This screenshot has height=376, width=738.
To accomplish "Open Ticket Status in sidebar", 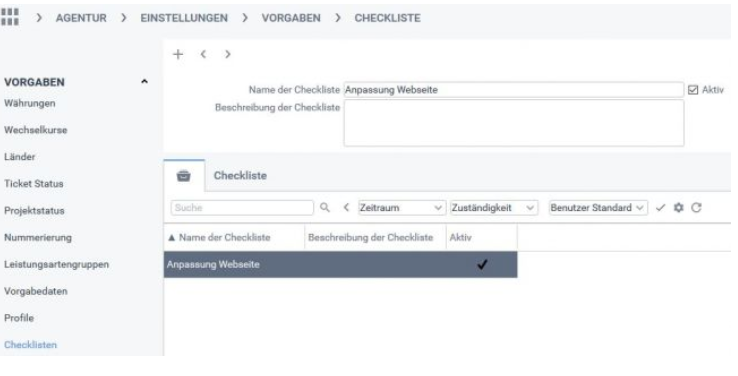I will (x=33, y=184).
